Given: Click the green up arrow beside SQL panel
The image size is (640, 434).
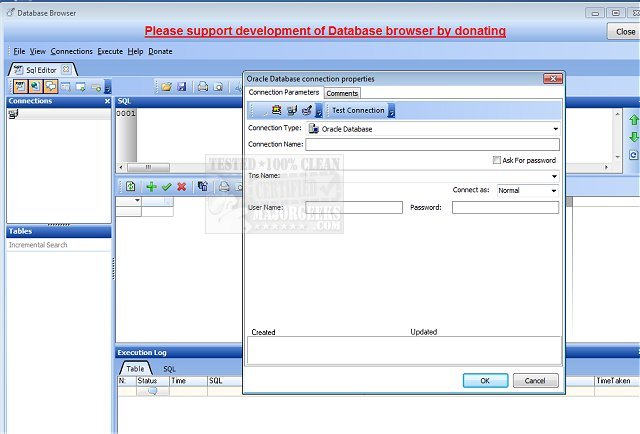Looking at the screenshot, I should (x=634, y=120).
